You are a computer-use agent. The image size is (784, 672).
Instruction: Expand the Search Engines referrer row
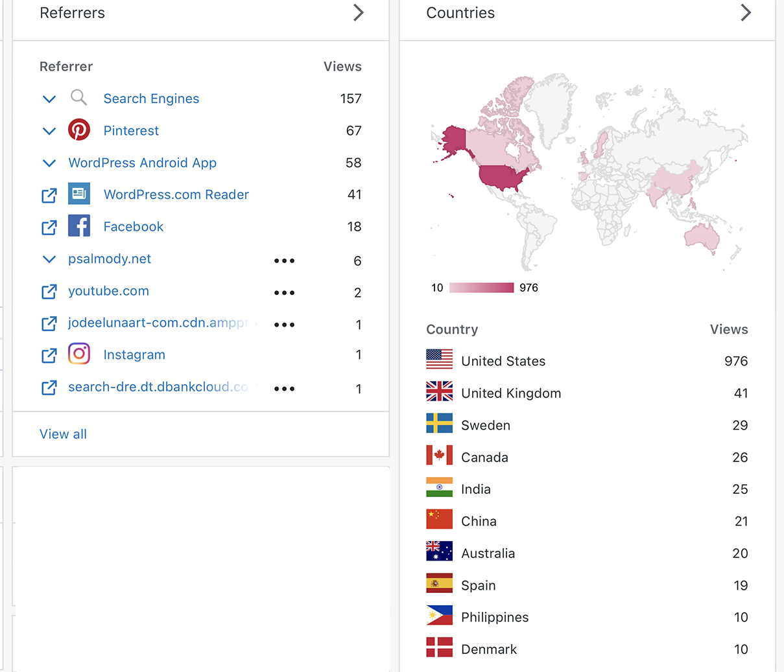tap(49, 99)
